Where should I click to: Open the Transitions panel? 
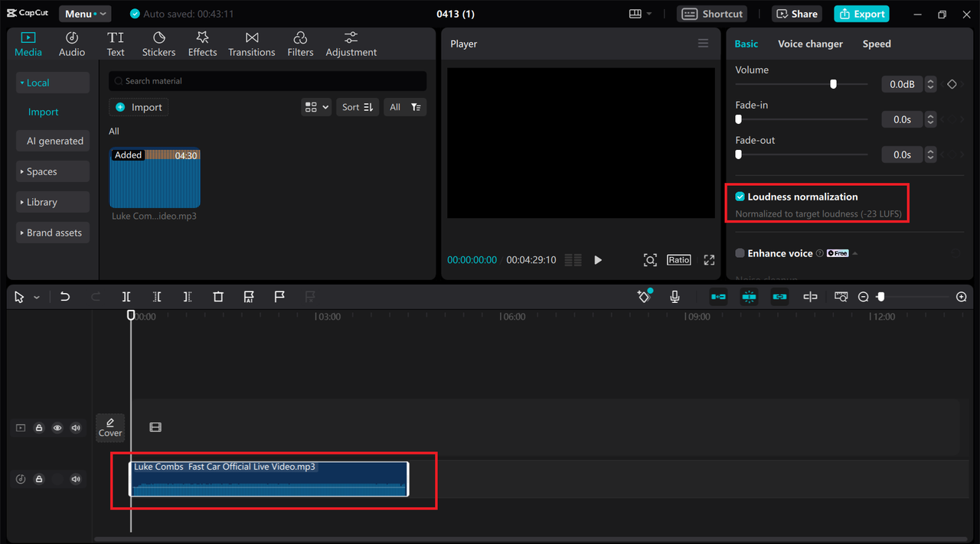click(x=251, y=44)
